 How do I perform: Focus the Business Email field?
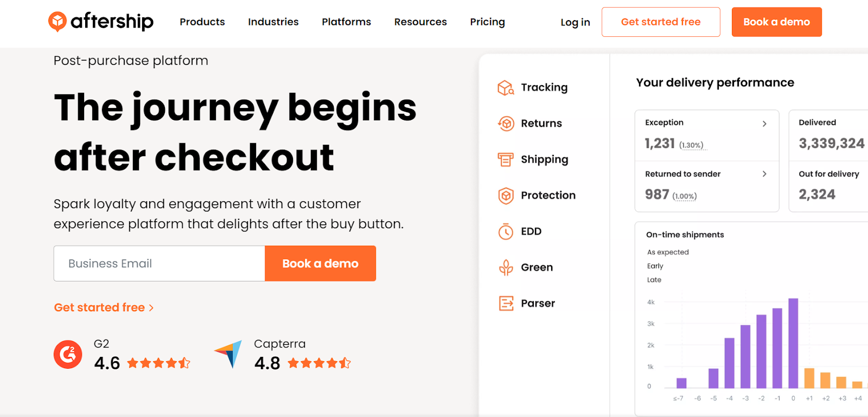pos(159,264)
